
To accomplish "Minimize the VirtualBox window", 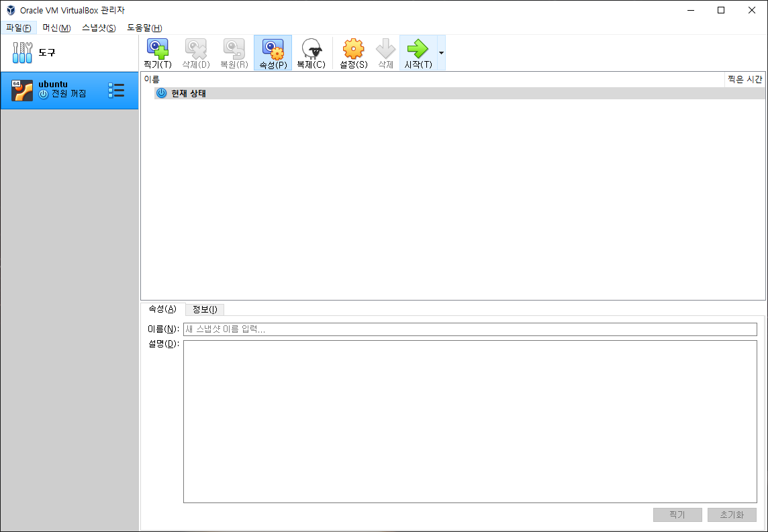I will pyautogui.click(x=691, y=10).
